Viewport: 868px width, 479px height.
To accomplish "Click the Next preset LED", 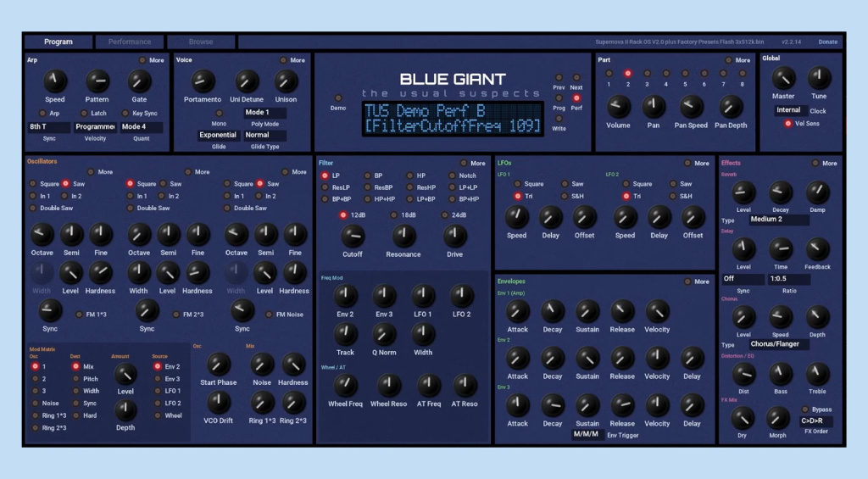I will (576, 77).
